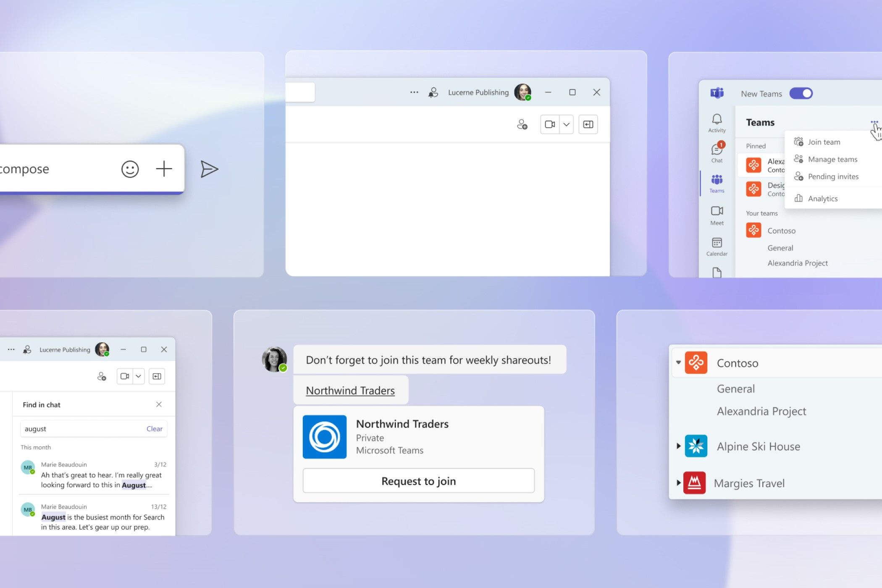
Task: Open video call dropdown arrow in large window
Action: coord(566,124)
